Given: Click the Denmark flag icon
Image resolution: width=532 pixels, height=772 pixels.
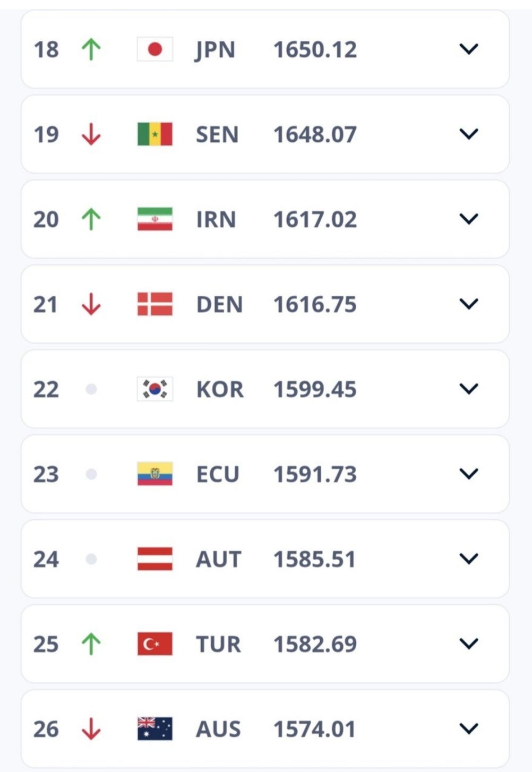Looking at the screenshot, I should pos(155,304).
